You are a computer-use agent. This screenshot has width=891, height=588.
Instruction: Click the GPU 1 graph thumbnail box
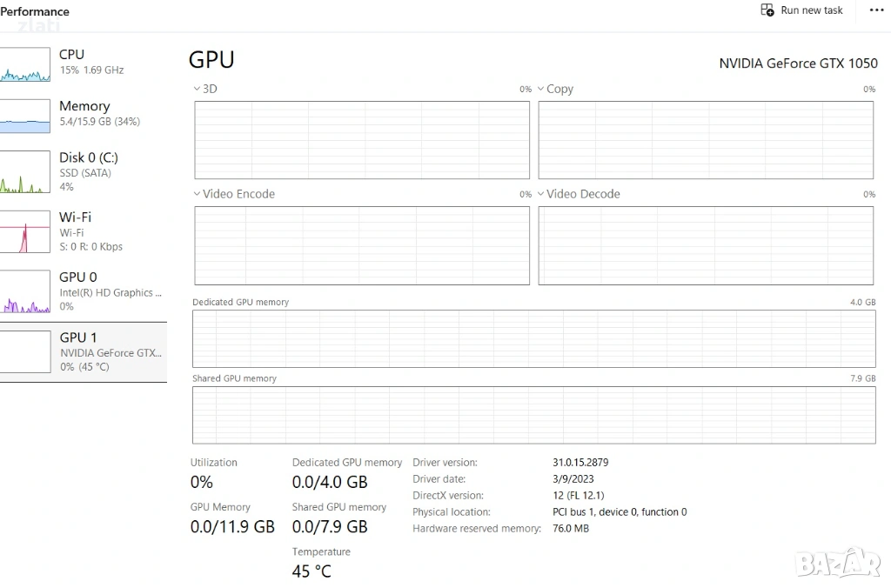[x=25, y=351]
